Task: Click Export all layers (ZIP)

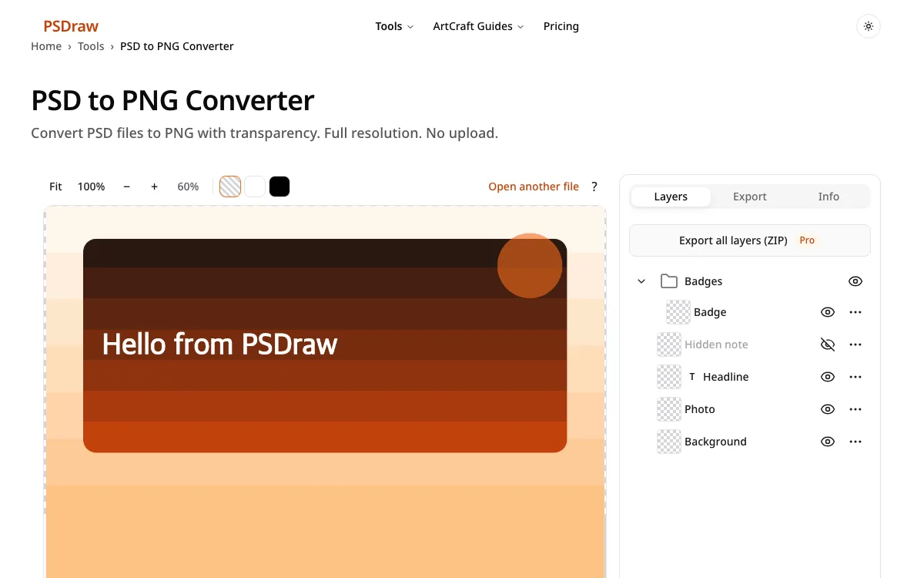Action: (750, 240)
